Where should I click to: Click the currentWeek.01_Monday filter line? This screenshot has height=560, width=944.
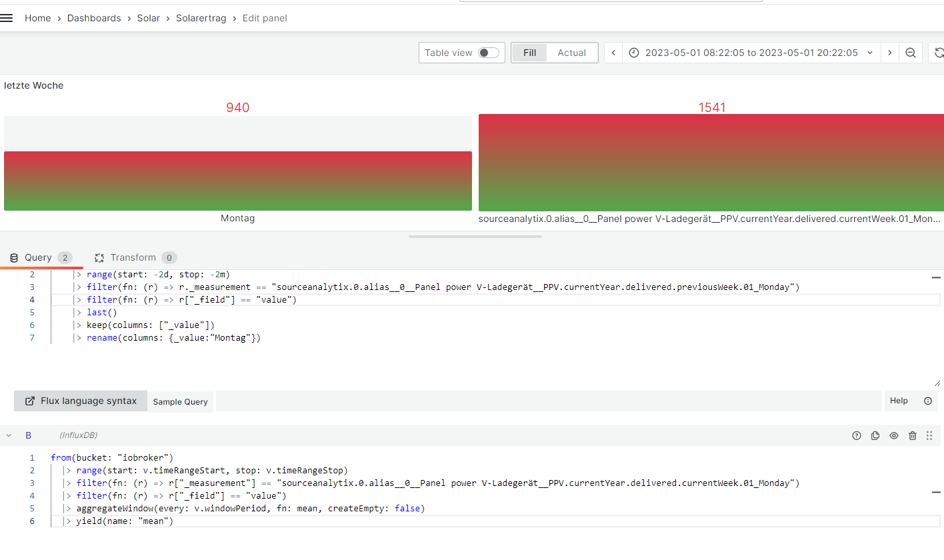431,483
